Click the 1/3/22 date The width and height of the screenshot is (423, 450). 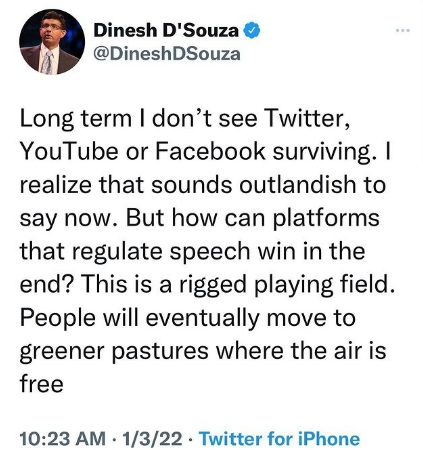(x=152, y=438)
